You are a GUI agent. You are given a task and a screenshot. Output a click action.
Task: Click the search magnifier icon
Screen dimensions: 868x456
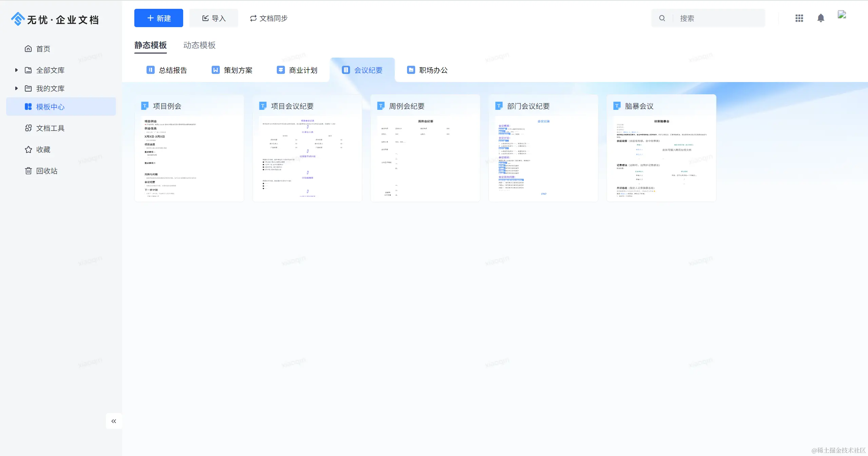tap(662, 18)
